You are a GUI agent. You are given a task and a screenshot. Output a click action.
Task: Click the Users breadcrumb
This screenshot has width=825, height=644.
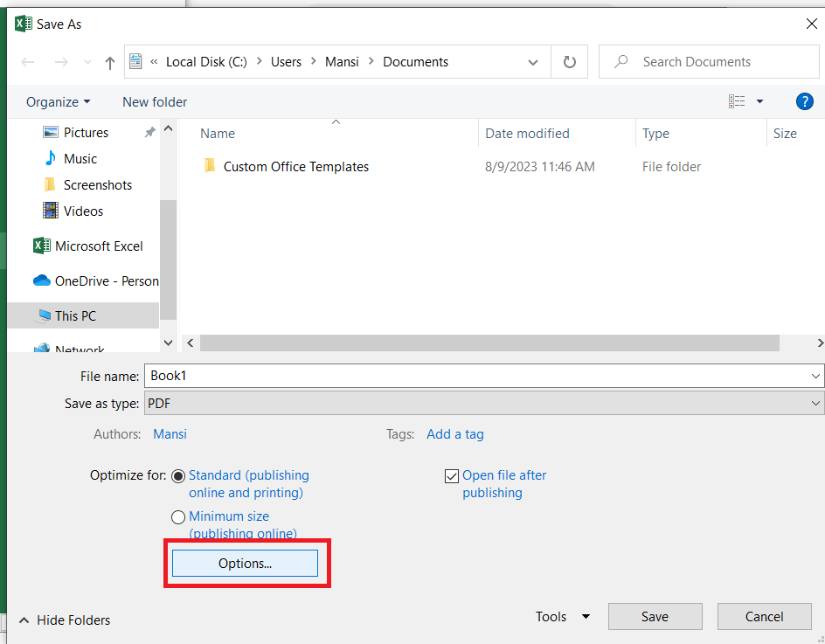[286, 62]
